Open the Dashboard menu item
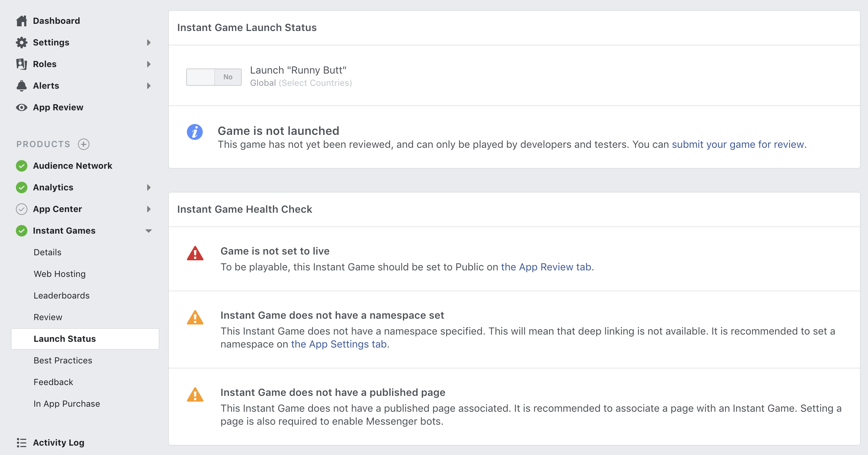The width and height of the screenshot is (868, 455). pyautogui.click(x=57, y=21)
